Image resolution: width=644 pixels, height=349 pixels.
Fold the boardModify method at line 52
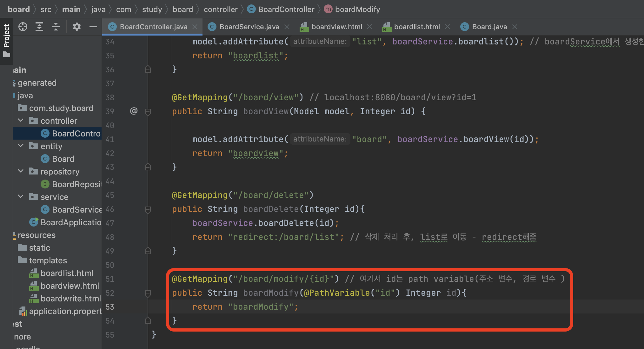tap(148, 293)
